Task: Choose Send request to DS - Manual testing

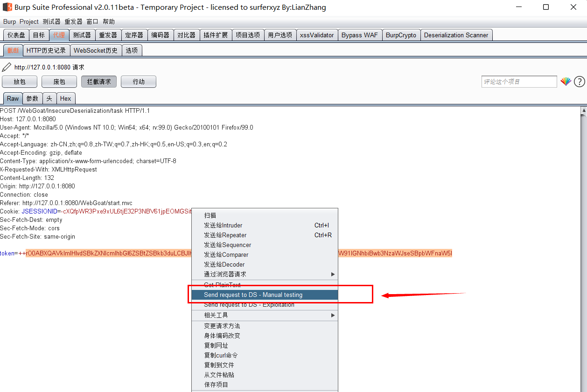Action: click(265, 295)
